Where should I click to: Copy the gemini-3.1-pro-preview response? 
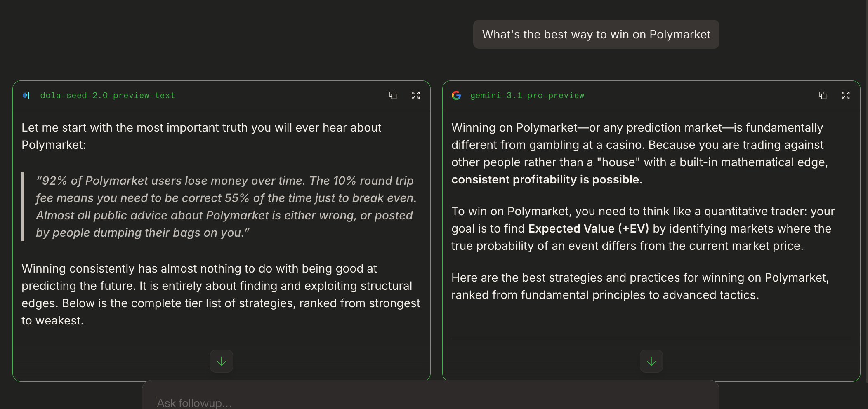(823, 96)
